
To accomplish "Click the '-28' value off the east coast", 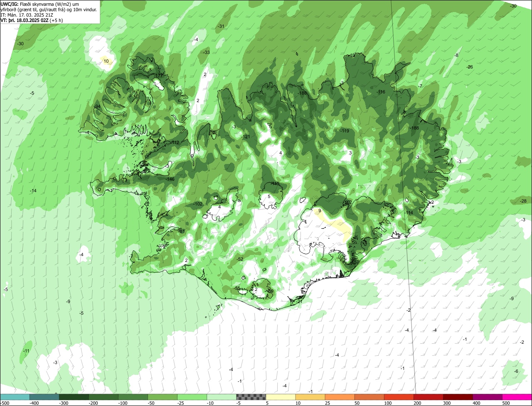I will (523, 201).
